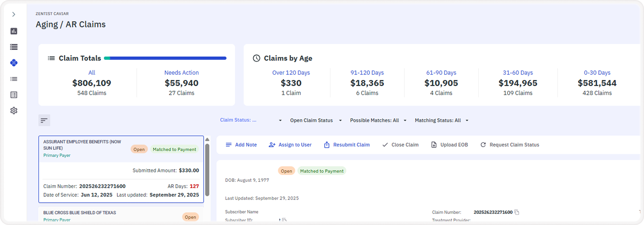Expand the Open Claim Status dropdown
This screenshot has width=644, height=225.
pyautogui.click(x=315, y=120)
